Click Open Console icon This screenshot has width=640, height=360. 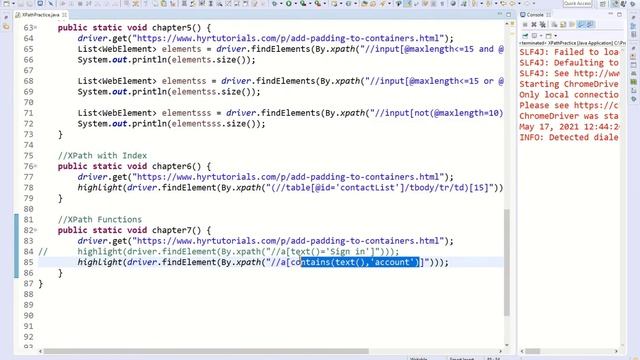click(x=549, y=36)
